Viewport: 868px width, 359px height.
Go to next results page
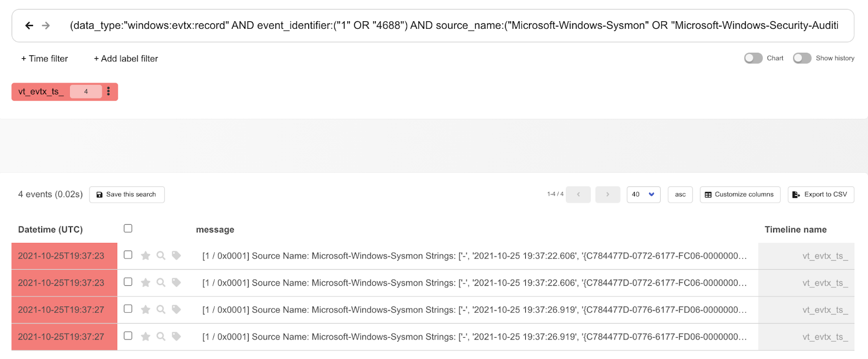click(x=608, y=194)
